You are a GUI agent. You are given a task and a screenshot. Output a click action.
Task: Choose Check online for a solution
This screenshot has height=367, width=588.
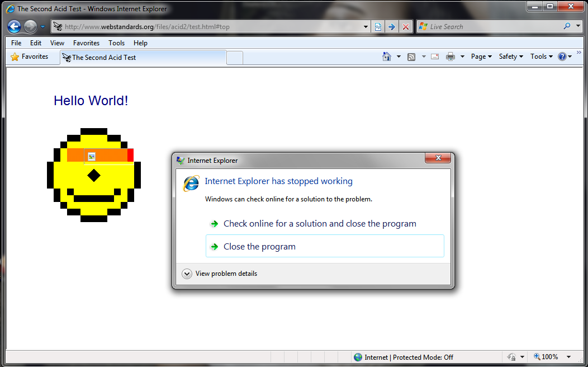pos(325,224)
